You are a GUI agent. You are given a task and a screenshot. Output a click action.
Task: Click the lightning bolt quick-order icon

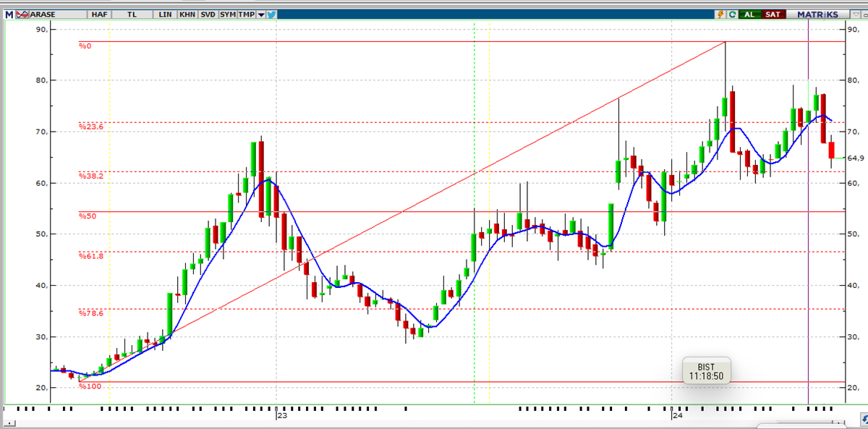720,14
